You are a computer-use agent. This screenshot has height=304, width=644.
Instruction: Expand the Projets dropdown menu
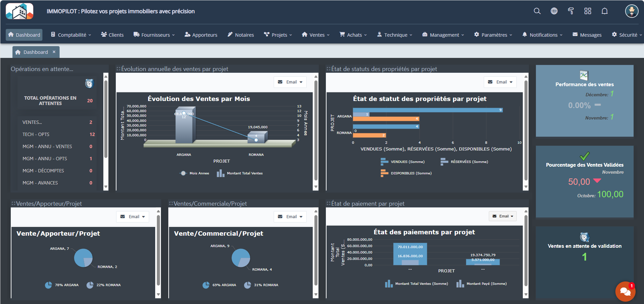[x=278, y=35]
